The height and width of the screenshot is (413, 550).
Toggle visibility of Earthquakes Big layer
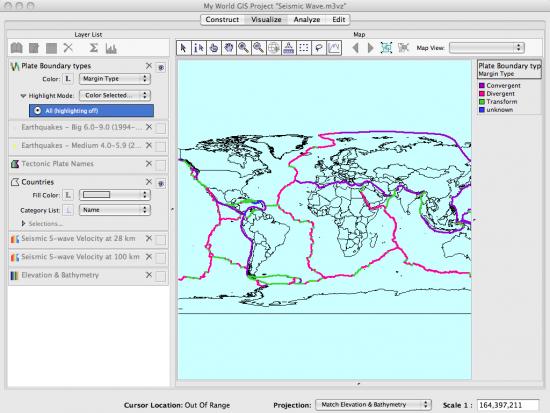[x=161, y=128]
